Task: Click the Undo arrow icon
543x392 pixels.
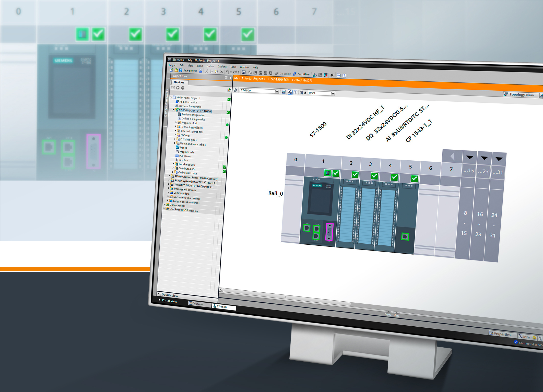Action: (227, 72)
